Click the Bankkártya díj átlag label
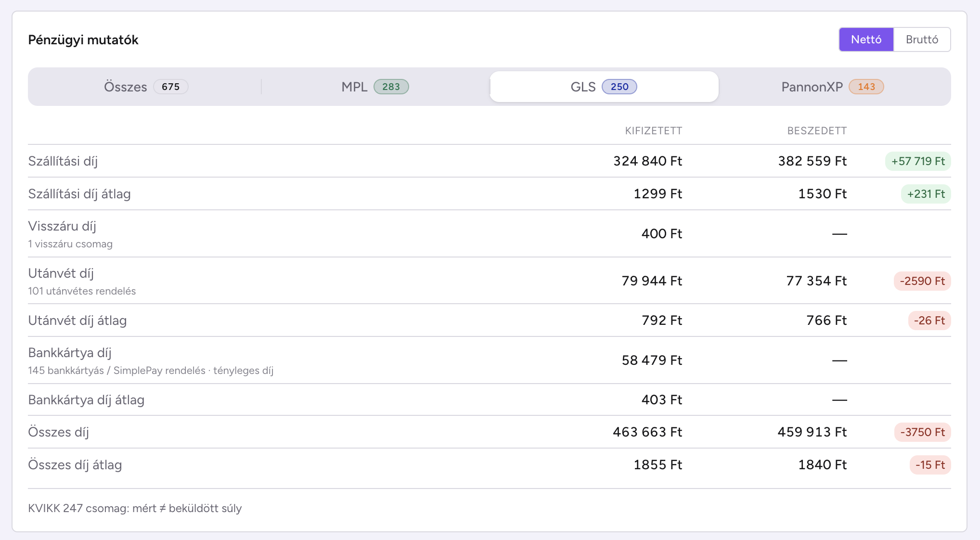The image size is (980, 540). tap(86, 400)
